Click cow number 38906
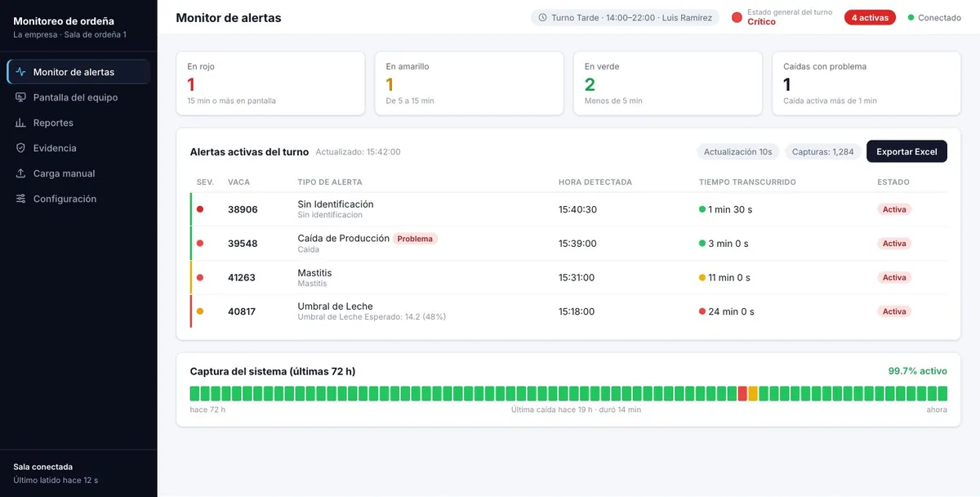This screenshot has height=497, width=980. click(x=243, y=209)
